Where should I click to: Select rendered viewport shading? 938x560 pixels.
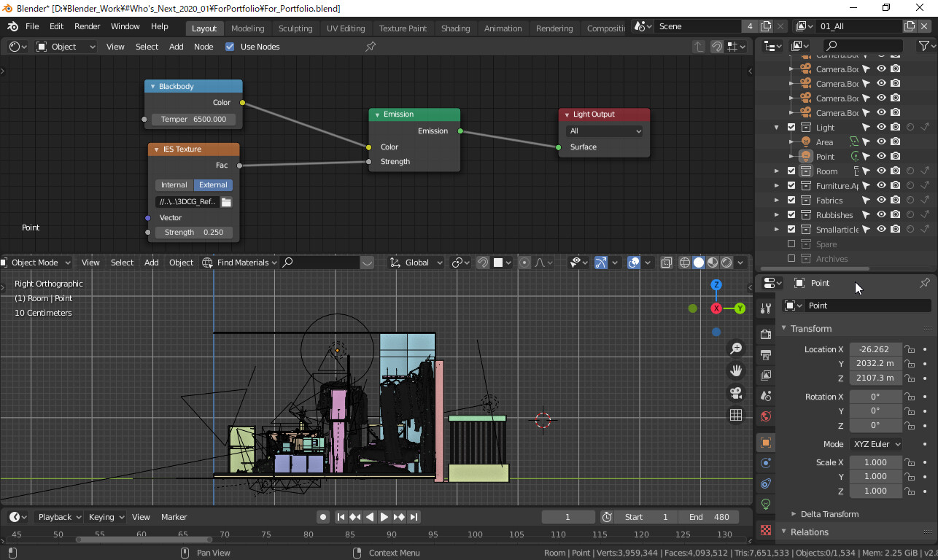[726, 262]
